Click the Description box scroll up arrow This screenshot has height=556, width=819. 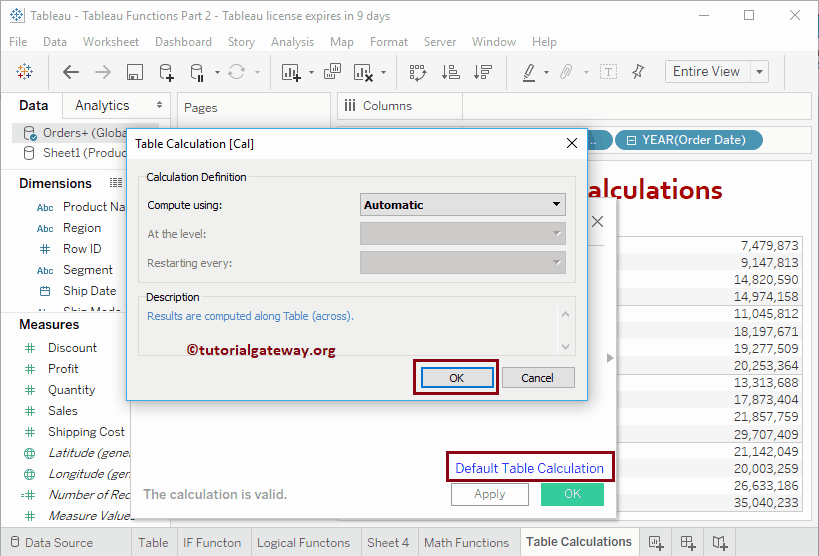[x=566, y=315]
